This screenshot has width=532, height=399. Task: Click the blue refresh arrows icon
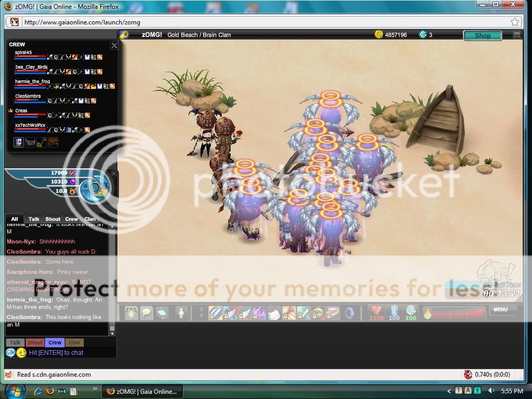click(350, 313)
